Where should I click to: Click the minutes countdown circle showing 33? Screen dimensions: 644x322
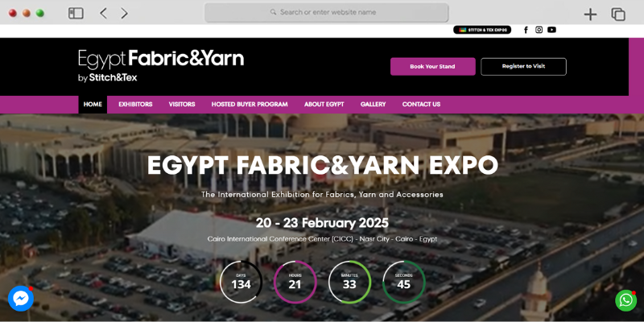[x=349, y=282]
